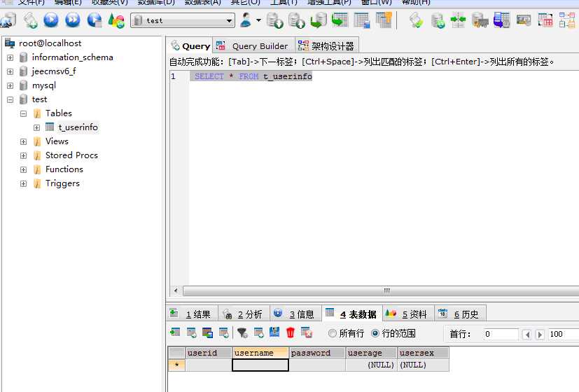Screen dimensions: 579x392
Task: Execute the current query with the play icon
Action: click(x=51, y=20)
